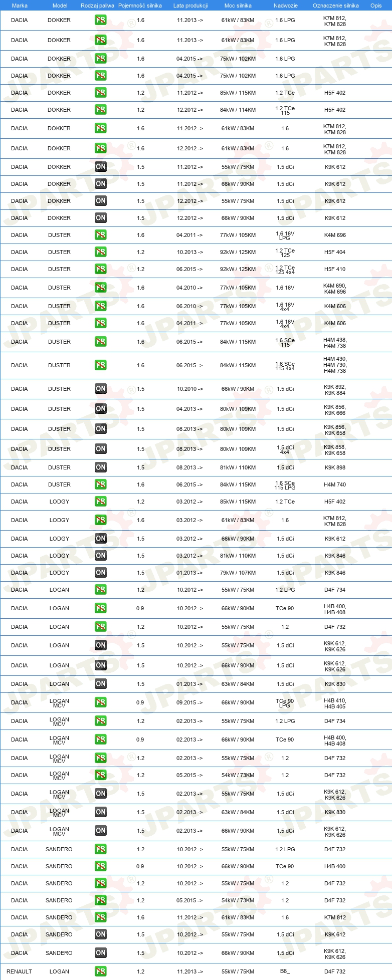The width and height of the screenshot is (392, 980).
Task: Select engine codes K4M 690, K4M 696
Action: tap(335, 289)
